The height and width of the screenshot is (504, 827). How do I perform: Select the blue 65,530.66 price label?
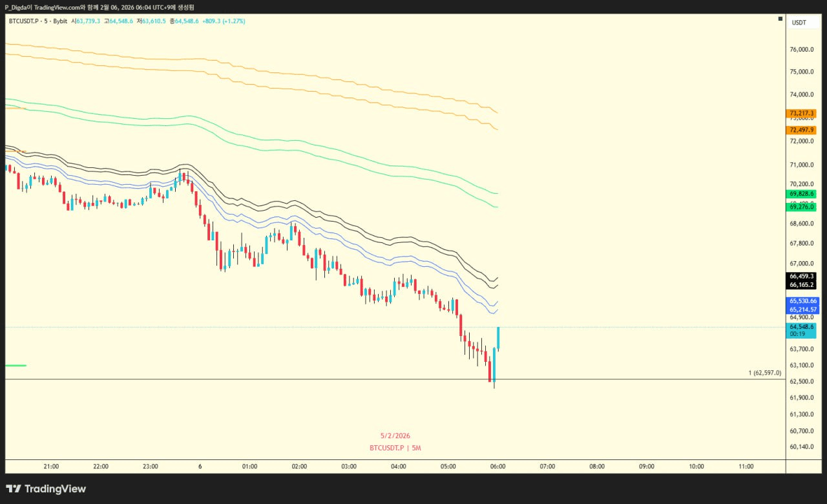click(803, 301)
